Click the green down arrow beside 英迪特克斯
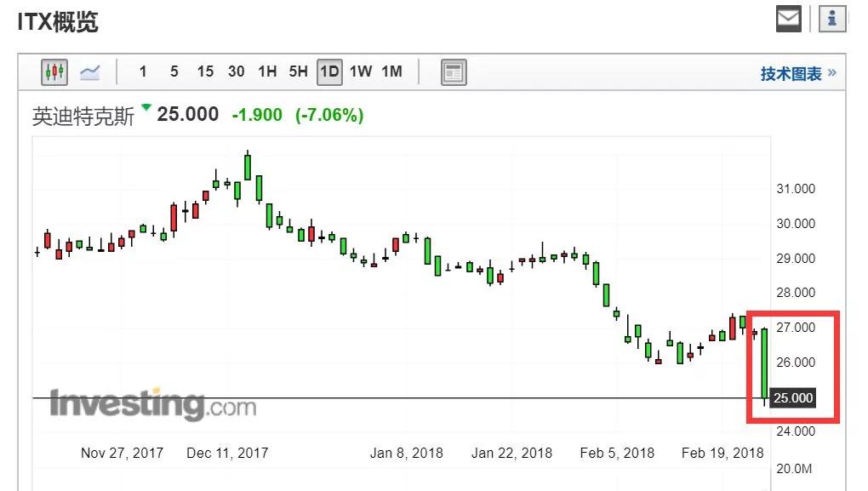 pos(146,108)
